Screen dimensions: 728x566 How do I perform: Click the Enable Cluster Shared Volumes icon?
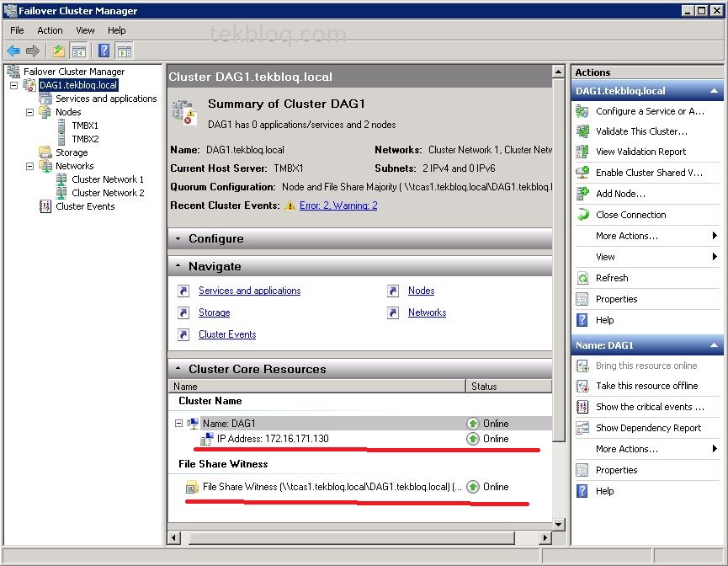[x=582, y=173]
